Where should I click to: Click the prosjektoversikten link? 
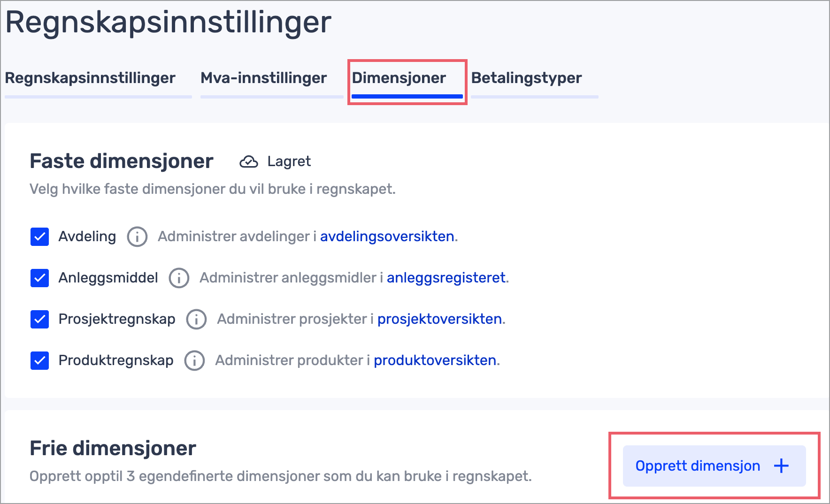(x=439, y=319)
